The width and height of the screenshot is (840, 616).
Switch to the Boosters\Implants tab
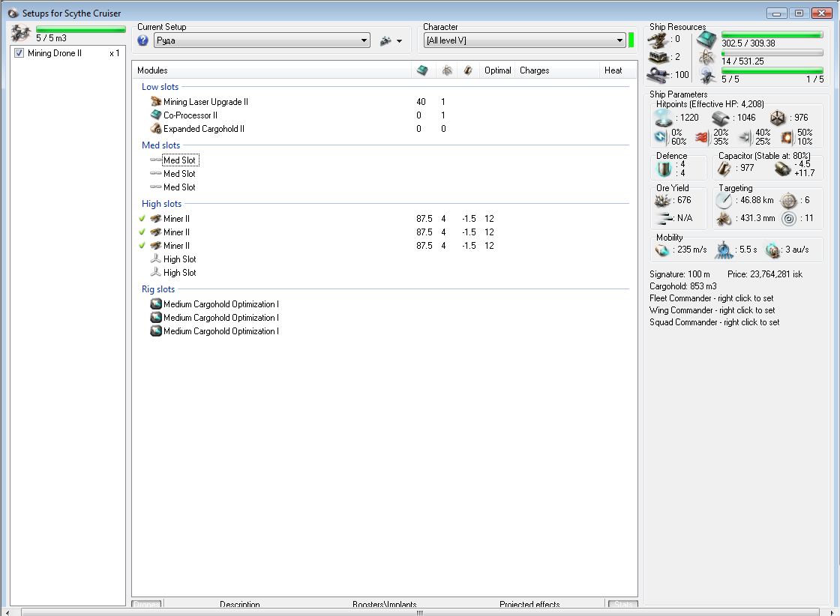(x=384, y=604)
